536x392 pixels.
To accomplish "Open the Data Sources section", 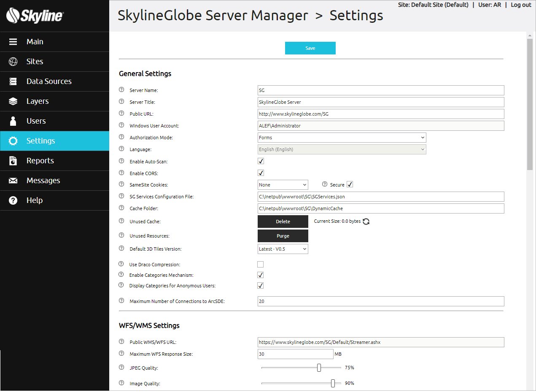I will point(54,81).
